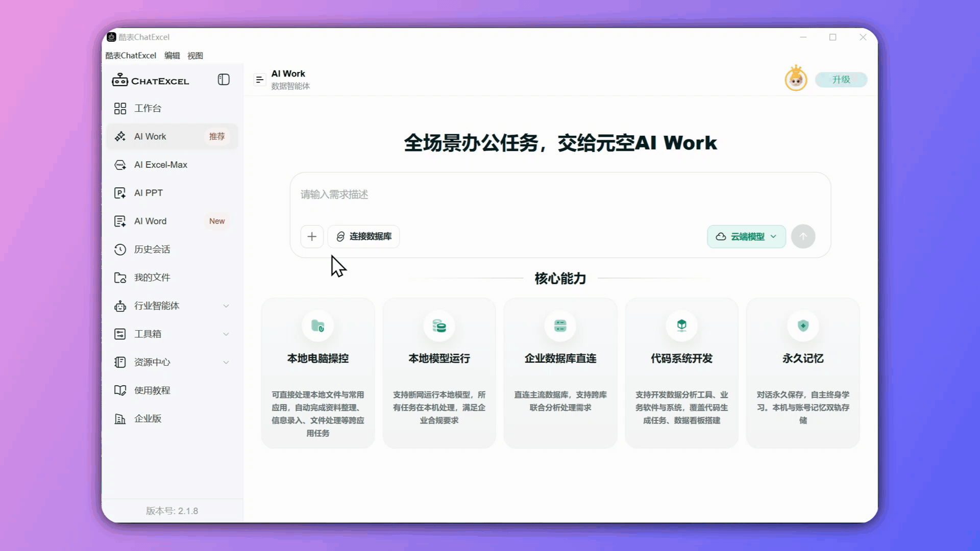Click the New badge on AI Word

click(217, 221)
